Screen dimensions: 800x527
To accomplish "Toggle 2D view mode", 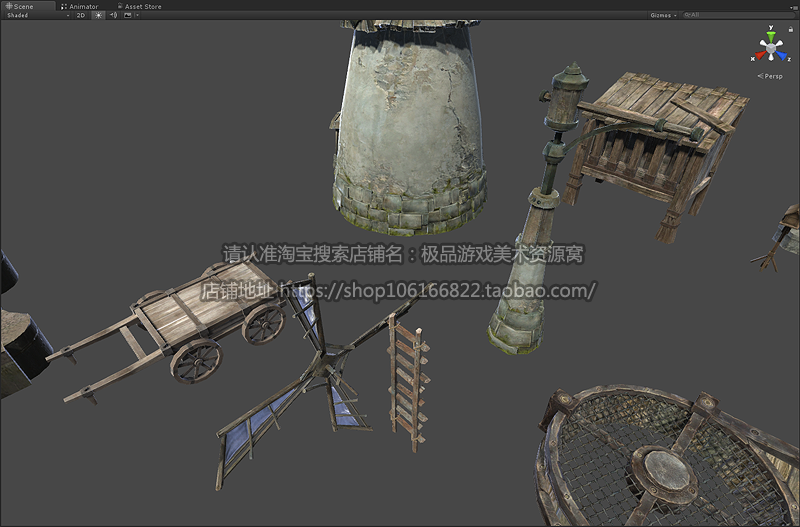I will point(81,15).
